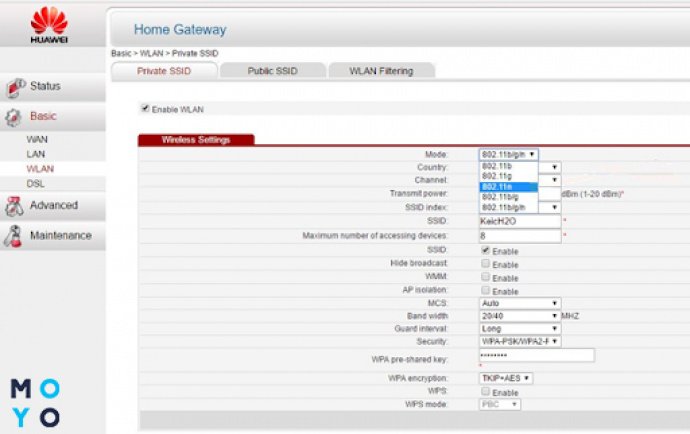Toggle Hide broadcast Enable checkbox
690x434 pixels.
pos(485,264)
